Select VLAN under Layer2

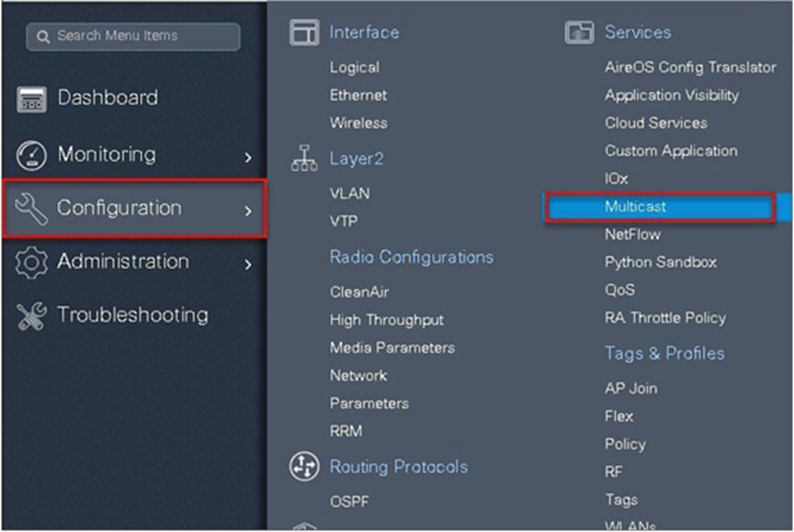click(x=349, y=194)
